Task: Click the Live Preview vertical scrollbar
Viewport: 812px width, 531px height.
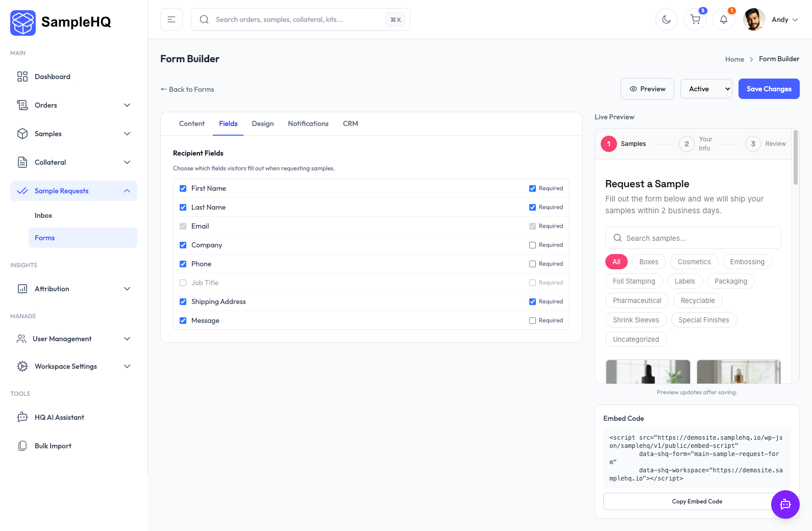Action: (x=796, y=158)
